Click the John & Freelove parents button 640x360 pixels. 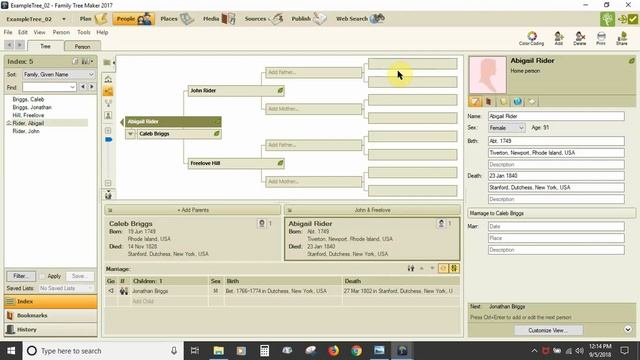tap(372, 210)
